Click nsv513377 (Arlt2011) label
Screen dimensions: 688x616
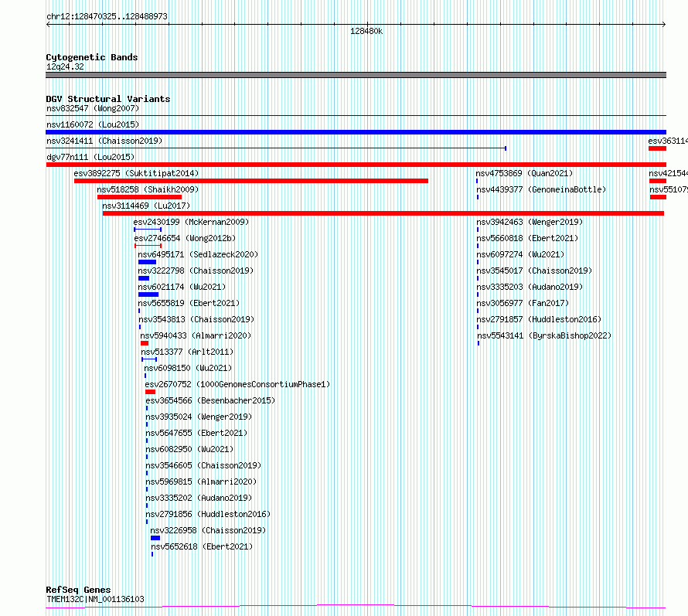pyautogui.click(x=187, y=352)
